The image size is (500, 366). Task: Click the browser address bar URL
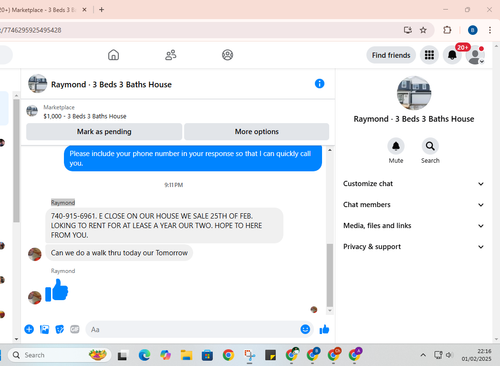coord(31,30)
